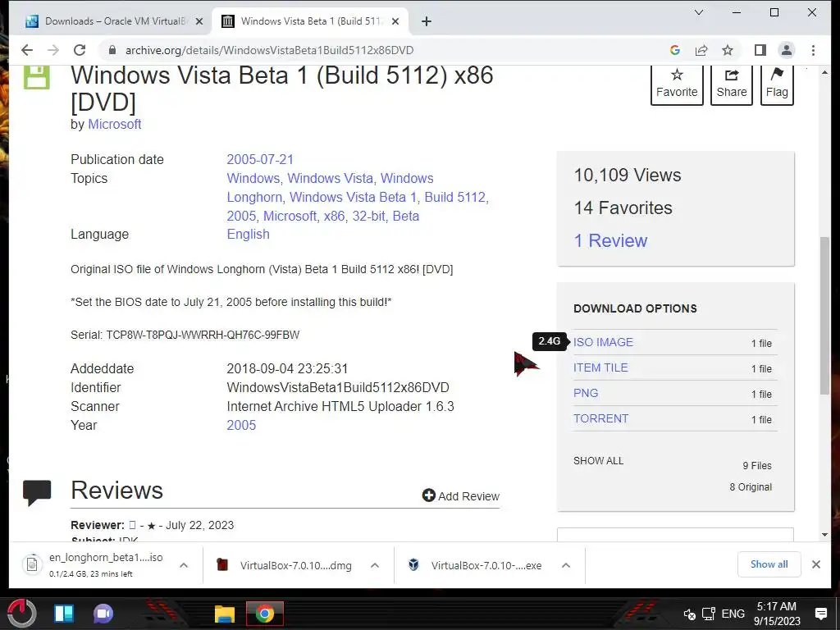This screenshot has height=630, width=840.
Task: Reload the archive.org page
Action: [x=80, y=50]
